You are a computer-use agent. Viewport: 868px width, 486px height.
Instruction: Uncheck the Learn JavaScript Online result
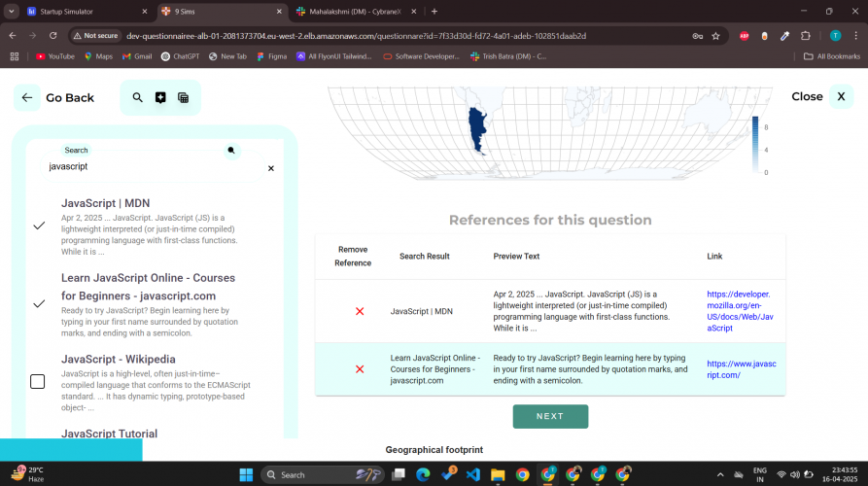(x=39, y=304)
